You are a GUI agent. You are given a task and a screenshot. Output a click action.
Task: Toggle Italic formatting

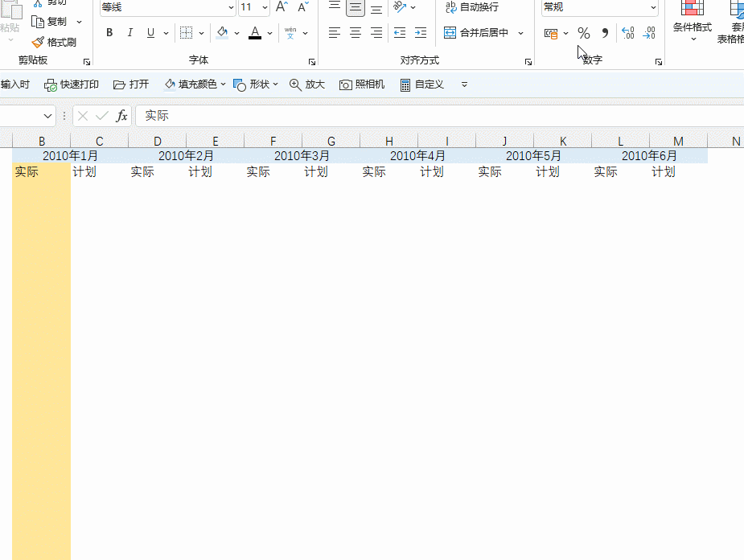(x=129, y=33)
